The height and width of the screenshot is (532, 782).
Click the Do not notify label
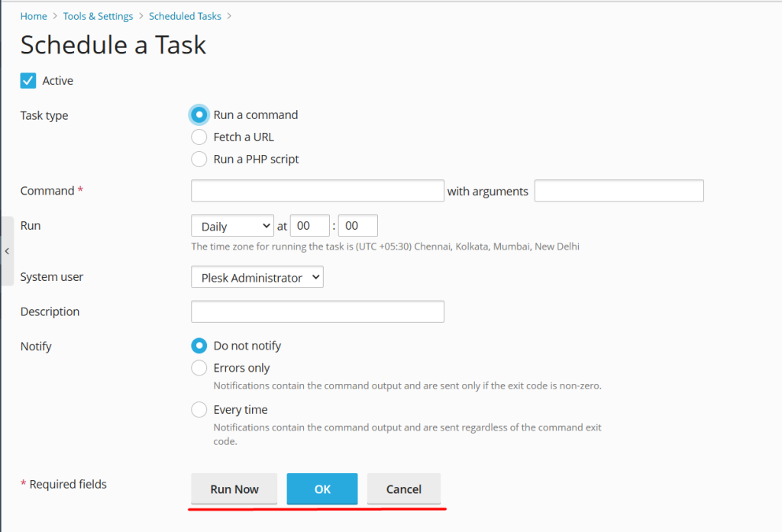pos(247,346)
